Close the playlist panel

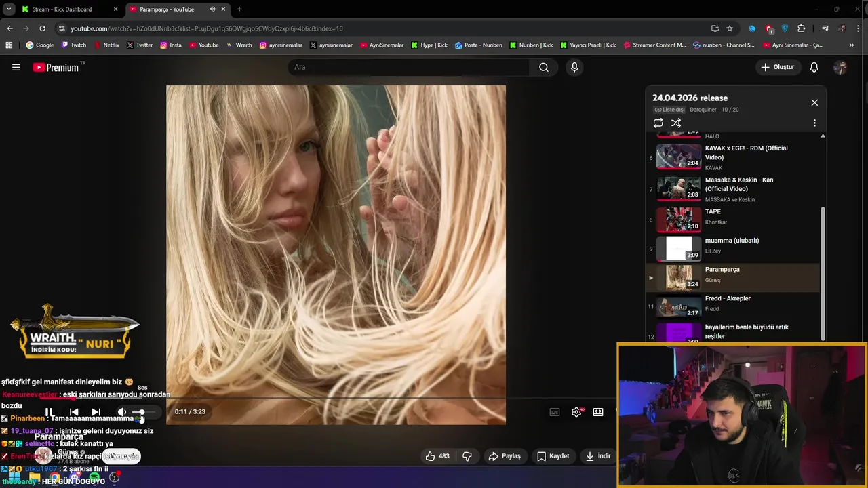tap(814, 102)
